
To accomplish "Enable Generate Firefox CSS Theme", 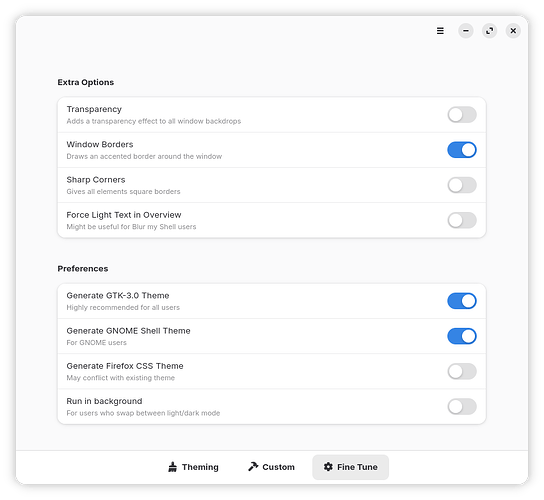I will [x=462, y=371].
